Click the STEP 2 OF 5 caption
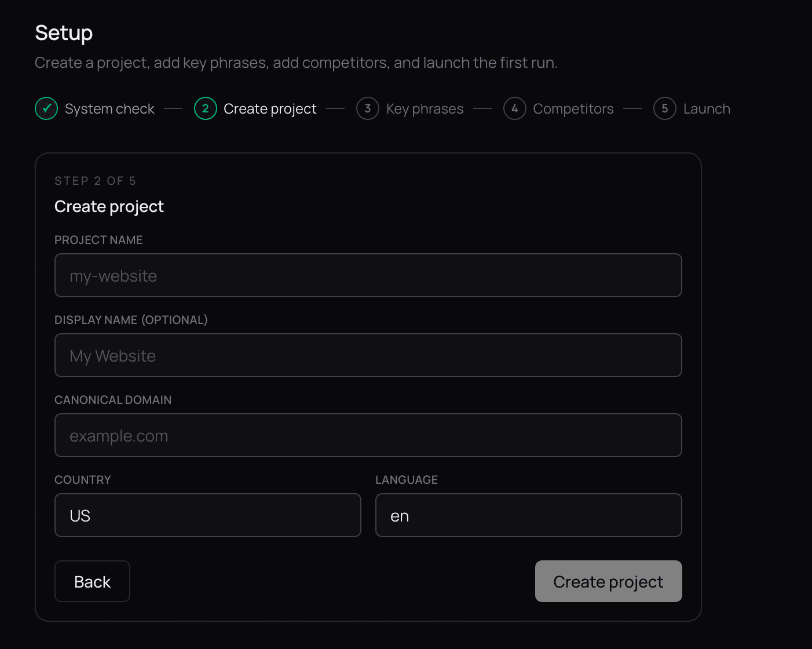 95,181
